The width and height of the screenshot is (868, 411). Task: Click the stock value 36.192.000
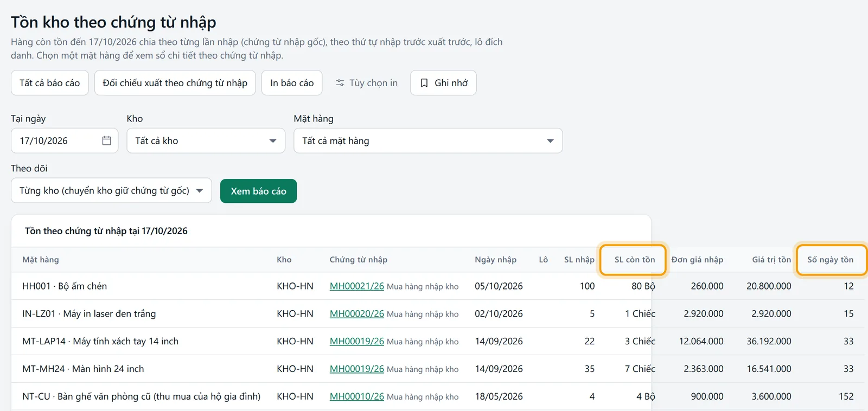click(x=769, y=341)
